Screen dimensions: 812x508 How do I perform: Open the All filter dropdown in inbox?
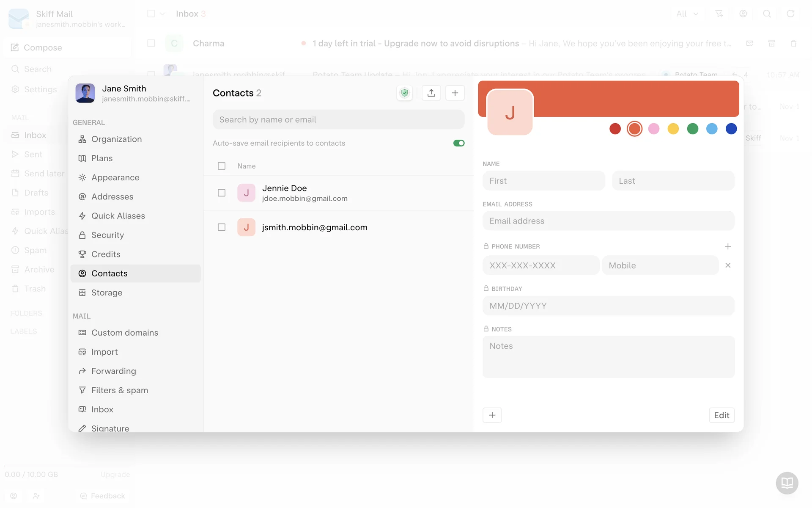(687, 14)
